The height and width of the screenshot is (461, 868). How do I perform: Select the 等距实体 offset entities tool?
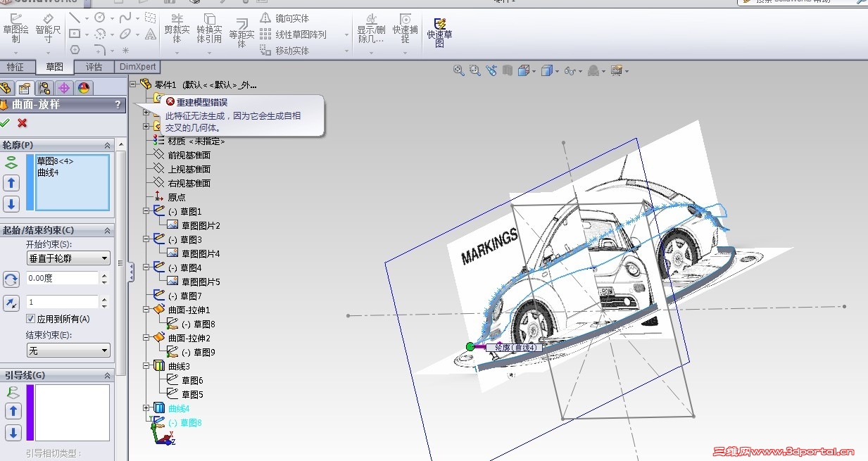point(241,32)
